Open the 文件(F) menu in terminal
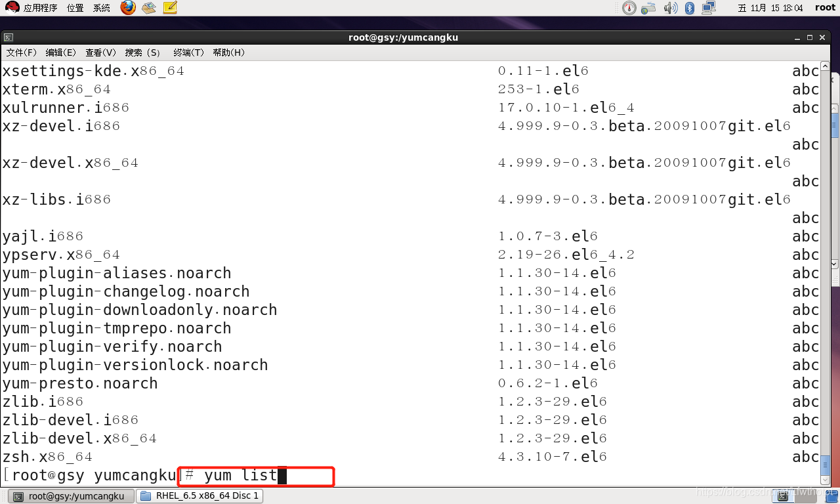This screenshot has width=840, height=504. (x=22, y=52)
